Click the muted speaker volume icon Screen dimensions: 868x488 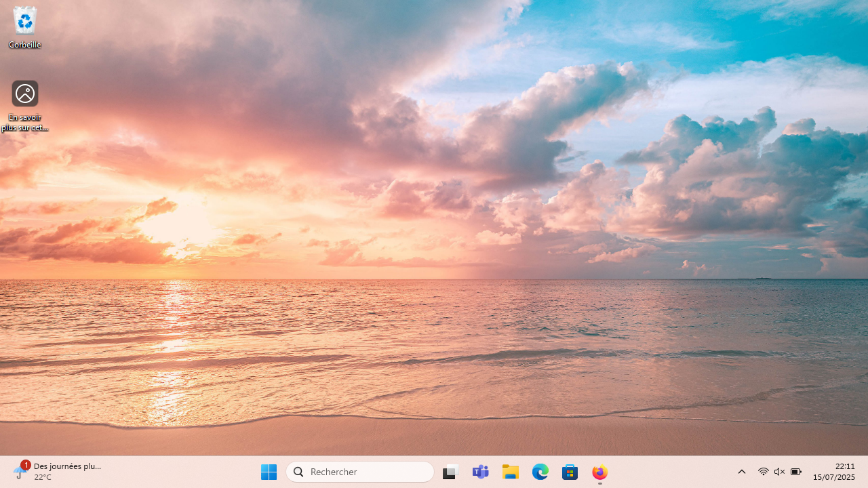[x=779, y=472]
